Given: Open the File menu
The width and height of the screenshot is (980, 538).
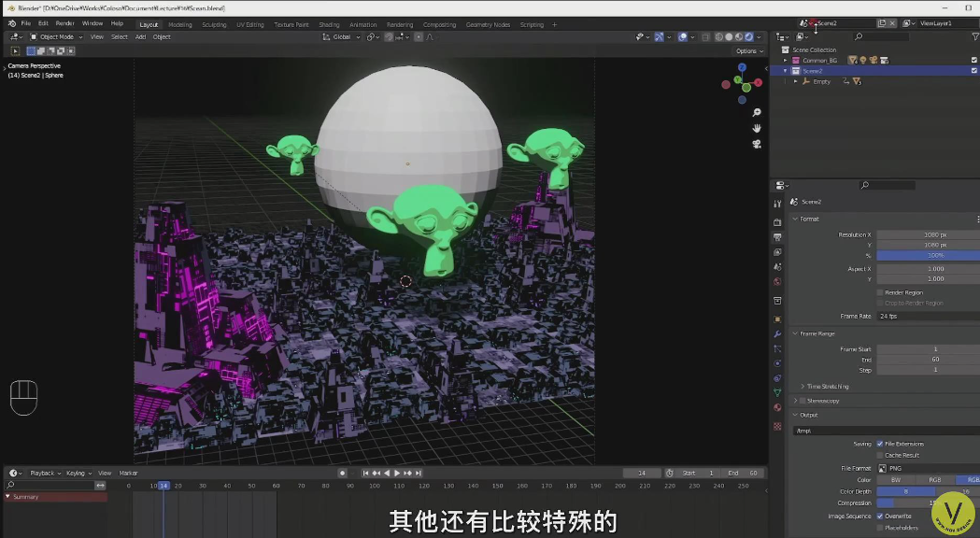Looking at the screenshot, I should tap(25, 23).
